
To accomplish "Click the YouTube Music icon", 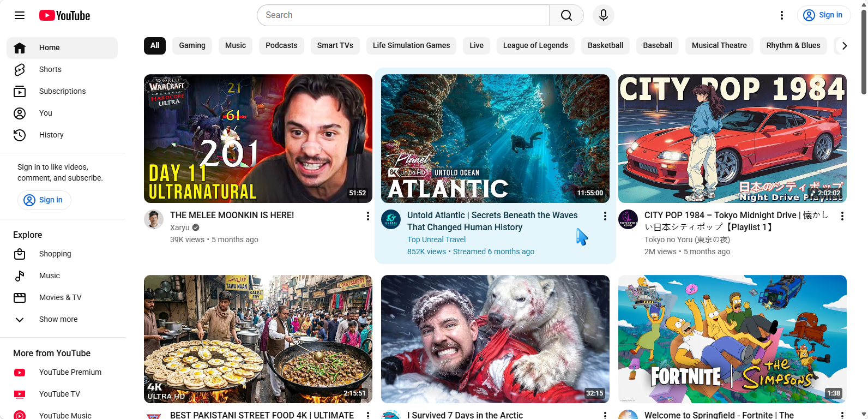I will 20,415.
